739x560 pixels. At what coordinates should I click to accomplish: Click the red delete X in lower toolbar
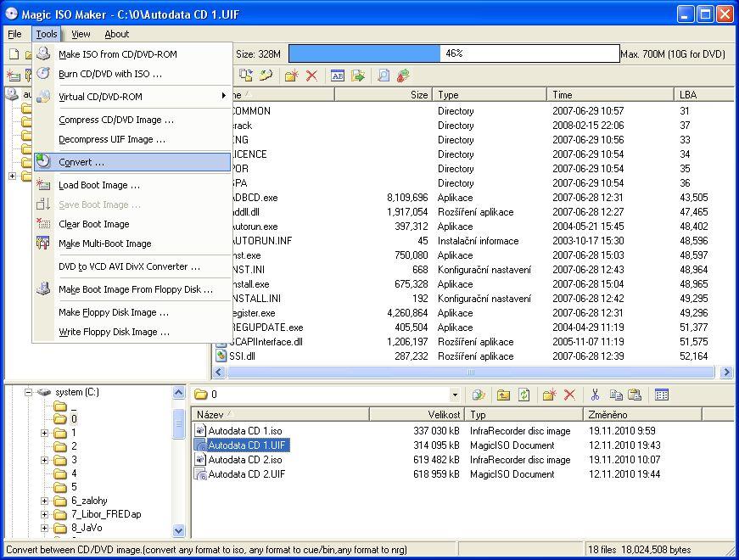pyautogui.click(x=569, y=395)
